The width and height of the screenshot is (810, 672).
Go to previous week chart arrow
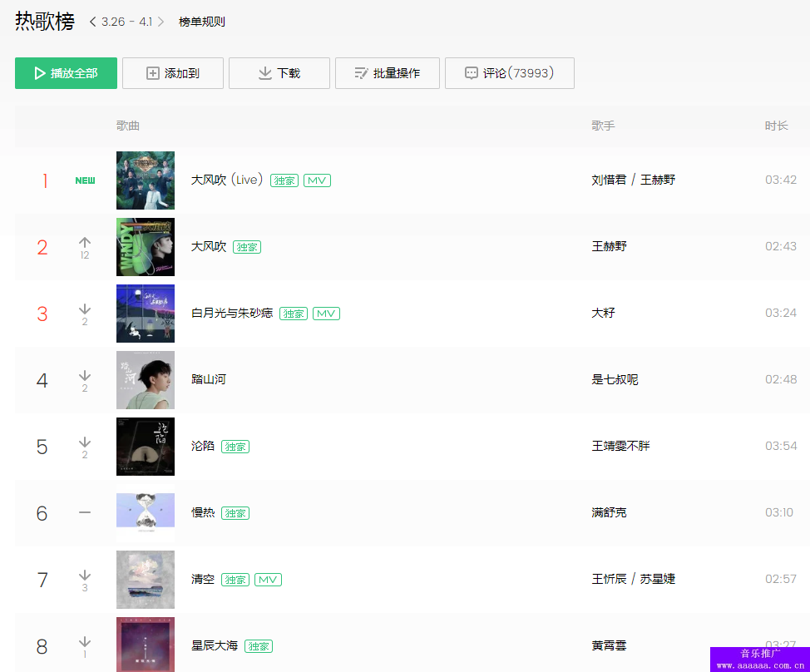point(92,22)
